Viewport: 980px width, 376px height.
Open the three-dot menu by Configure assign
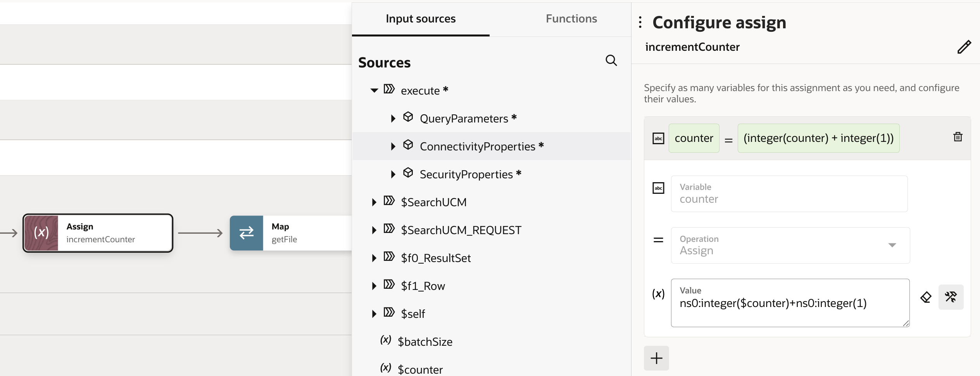pyautogui.click(x=640, y=22)
